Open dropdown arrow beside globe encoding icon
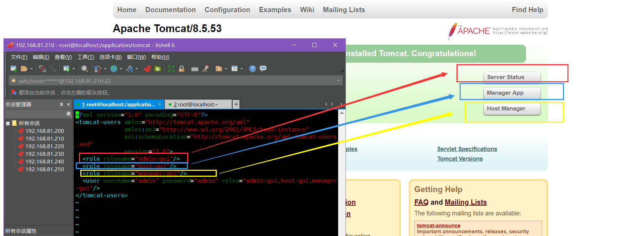This screenshot has height=236, width=644. 121,69
